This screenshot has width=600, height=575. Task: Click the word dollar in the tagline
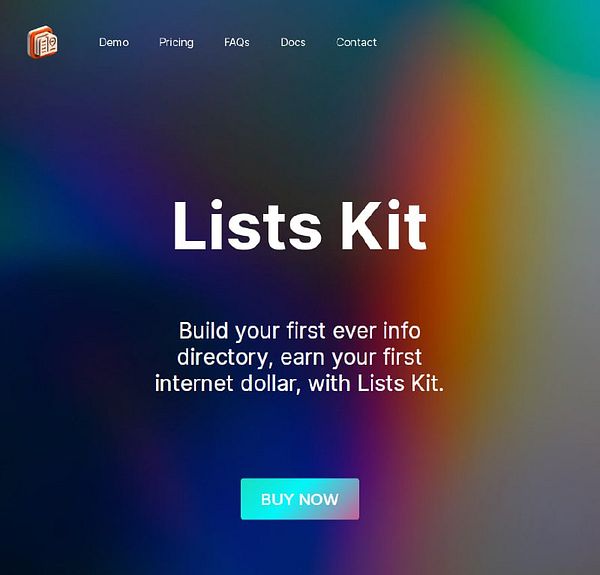[x=270, y=383]
